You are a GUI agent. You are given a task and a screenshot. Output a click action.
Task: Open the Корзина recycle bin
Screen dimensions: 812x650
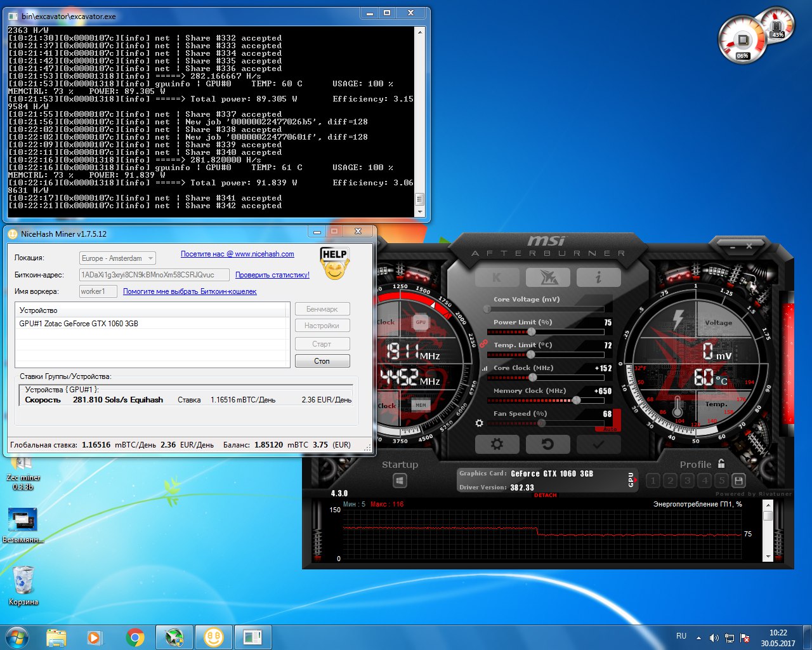[x=23, y=585]
